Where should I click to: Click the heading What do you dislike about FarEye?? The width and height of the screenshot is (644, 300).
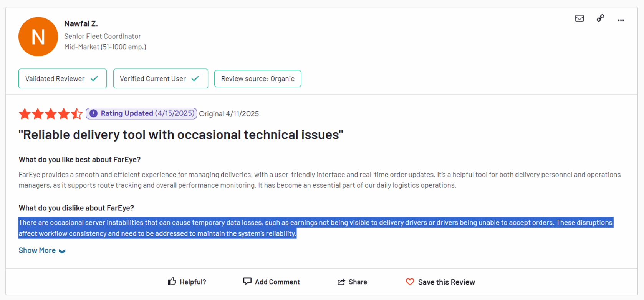76,208
